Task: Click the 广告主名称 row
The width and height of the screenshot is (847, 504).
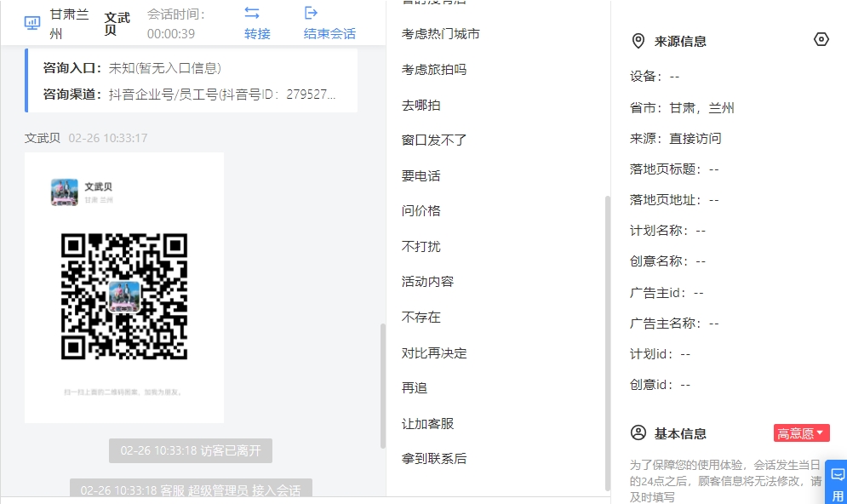Action: pos(674,324)
